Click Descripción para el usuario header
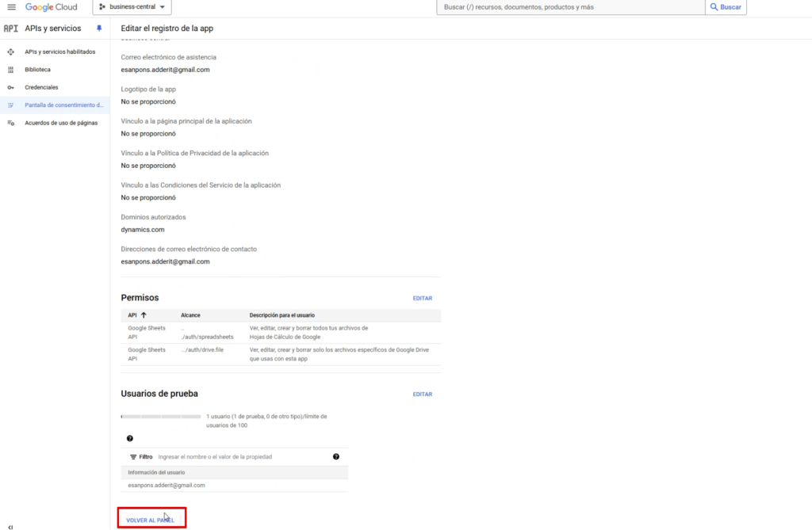Screen dimensions: 812x530 click(x=282, y=315)
